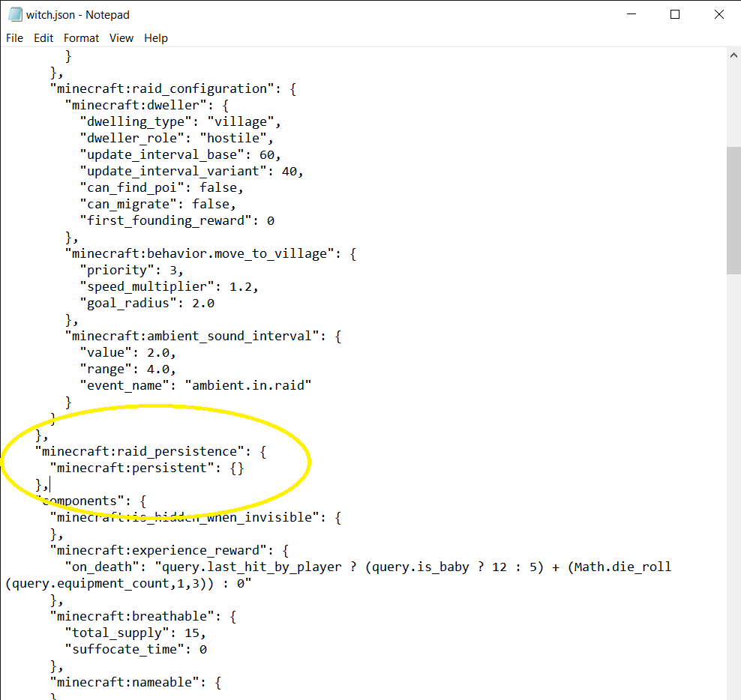
Task: Click the scroll up arrow
Action: [x=733, y=55]
